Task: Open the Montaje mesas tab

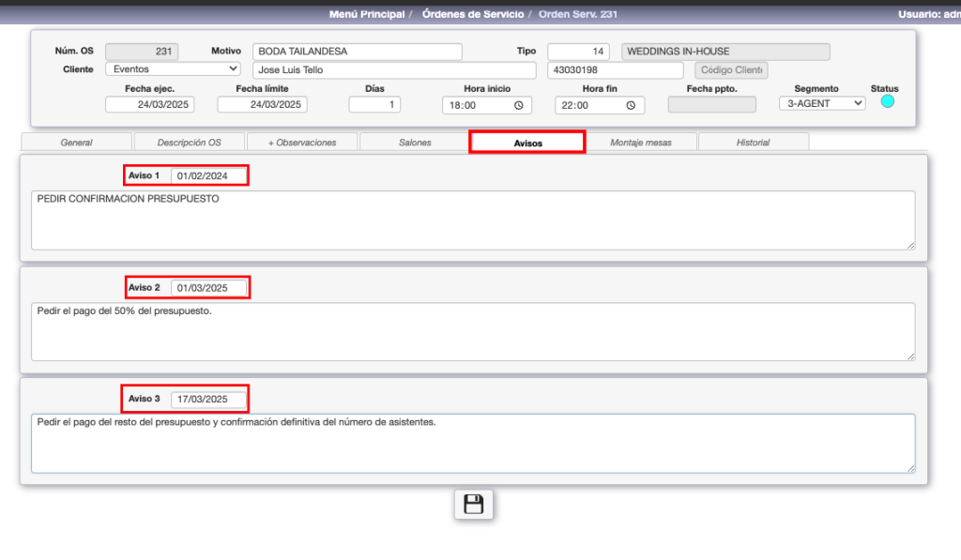Action: (640, 143)
